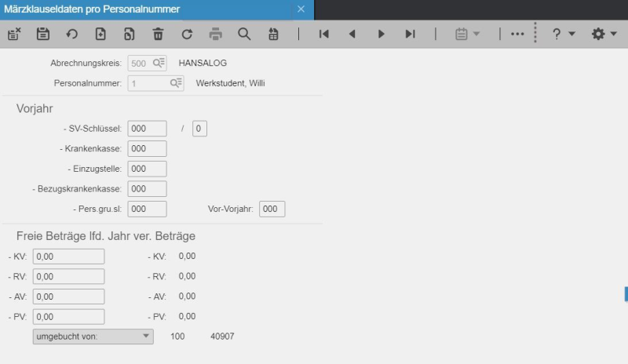Jump to the first record
Screen dimensions: 628x364
(323, 34)
